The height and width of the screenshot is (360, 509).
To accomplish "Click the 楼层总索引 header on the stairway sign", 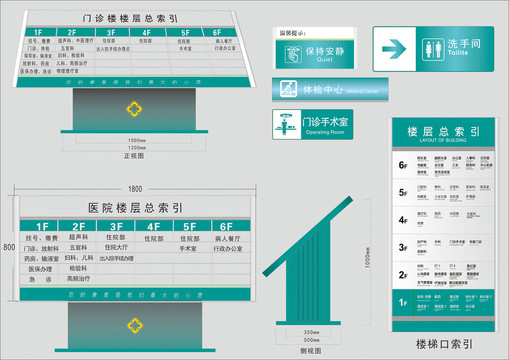I will [x=443, y=132].
